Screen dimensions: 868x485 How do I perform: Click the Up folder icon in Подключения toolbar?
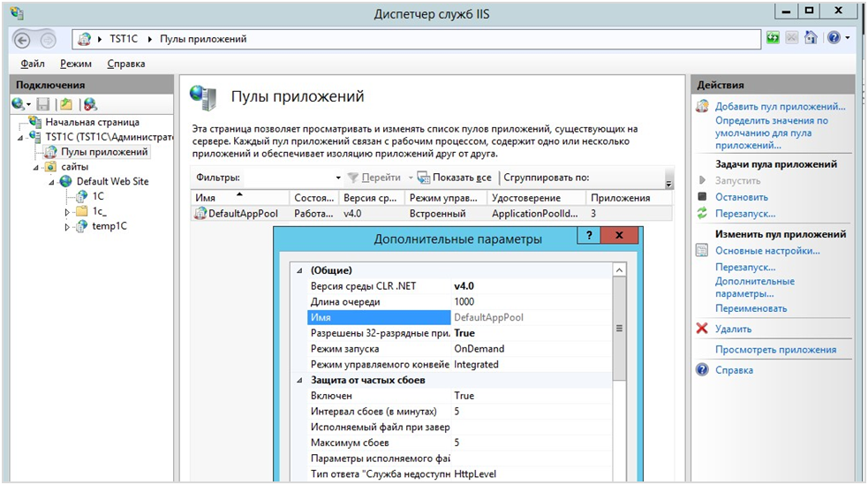tap(66, 104)
